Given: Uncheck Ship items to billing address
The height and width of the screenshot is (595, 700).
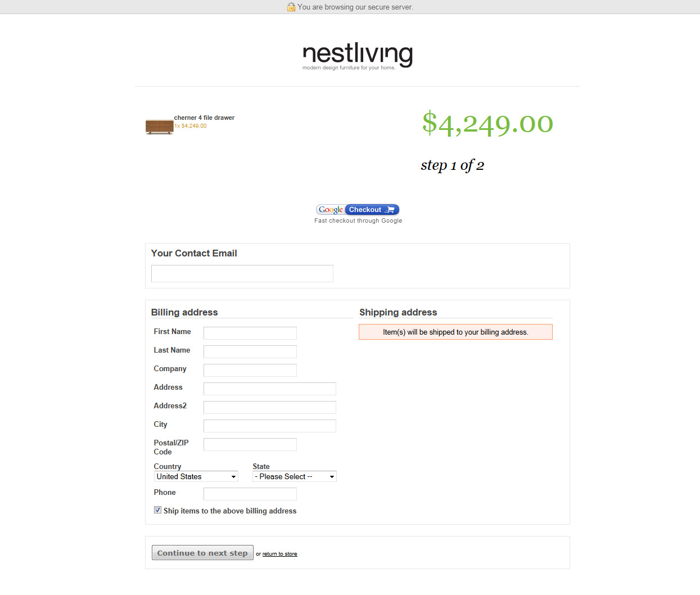Looking at the screenshot, I should 158,510.
